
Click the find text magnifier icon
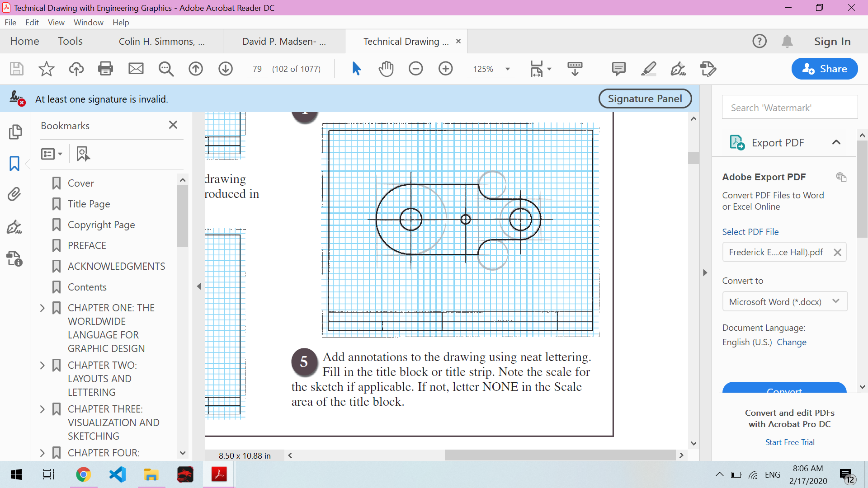(x=166, y=69)
